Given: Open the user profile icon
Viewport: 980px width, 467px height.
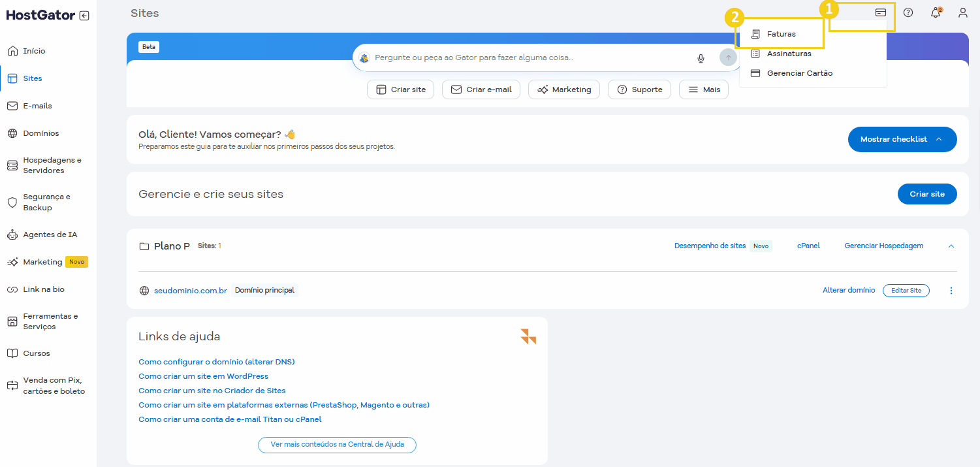Looking at the screenshot, I should tap(963, 12).
